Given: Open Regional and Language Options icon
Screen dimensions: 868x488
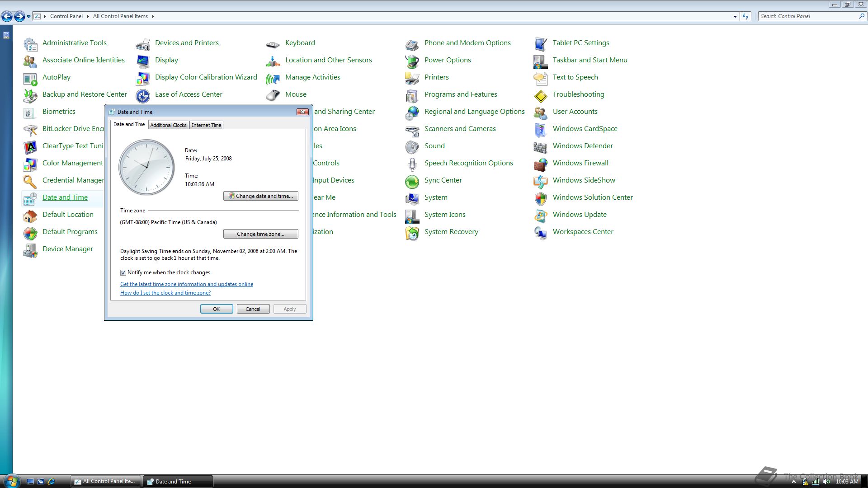Looking at the screenshot, I should [x=412, y=113].
